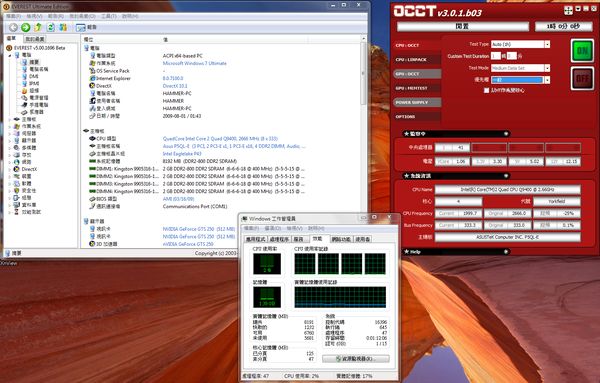Image resolution: width=600 pixels, height=383 pixels.
Task: Select the flame overclock icon in EVEREST tree
Action: 24,91
